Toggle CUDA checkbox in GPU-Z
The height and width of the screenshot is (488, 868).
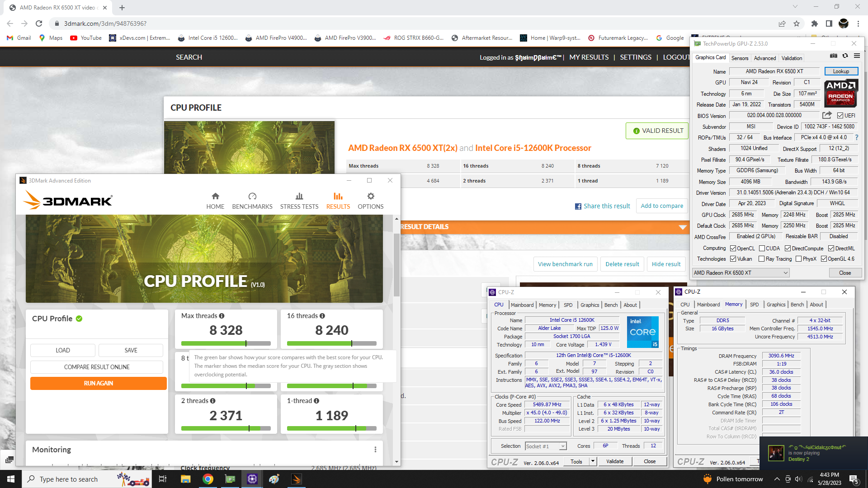click(x=762, y=249)
